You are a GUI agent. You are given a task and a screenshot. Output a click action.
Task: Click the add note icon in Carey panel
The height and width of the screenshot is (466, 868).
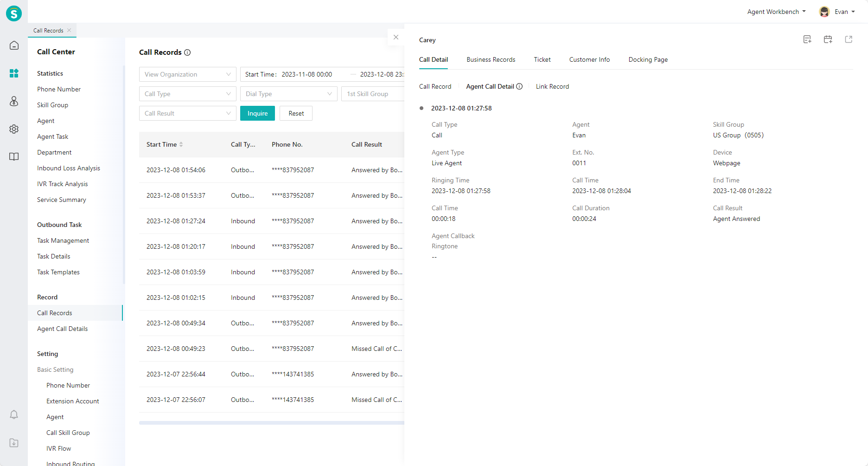[x=807, y=39]
